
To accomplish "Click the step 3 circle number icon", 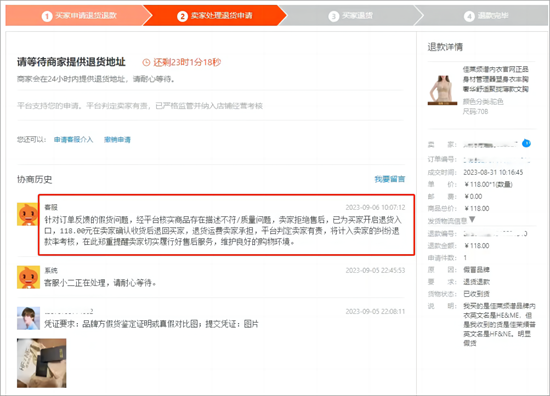I will (x=334, y=16).
